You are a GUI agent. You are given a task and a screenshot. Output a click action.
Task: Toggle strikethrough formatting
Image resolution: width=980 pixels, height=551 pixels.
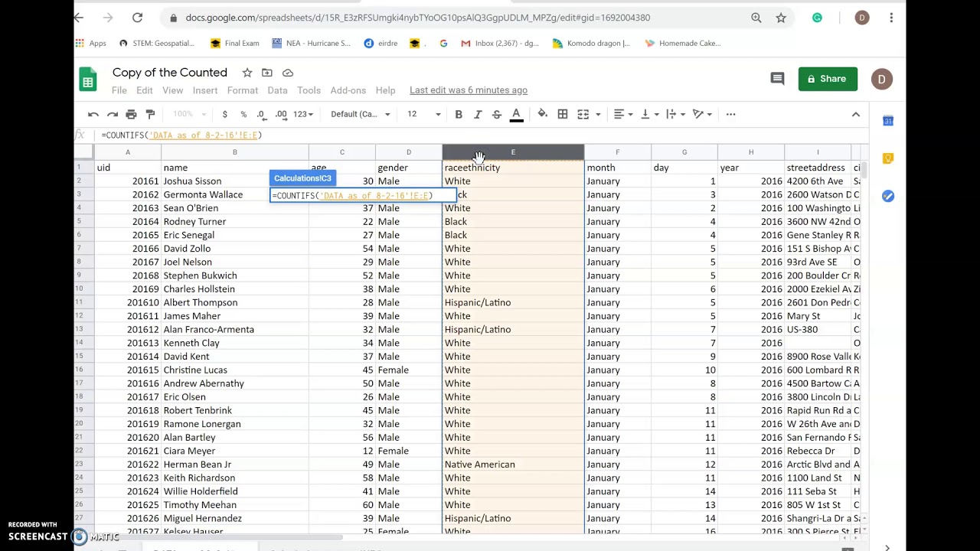point(496,114)
